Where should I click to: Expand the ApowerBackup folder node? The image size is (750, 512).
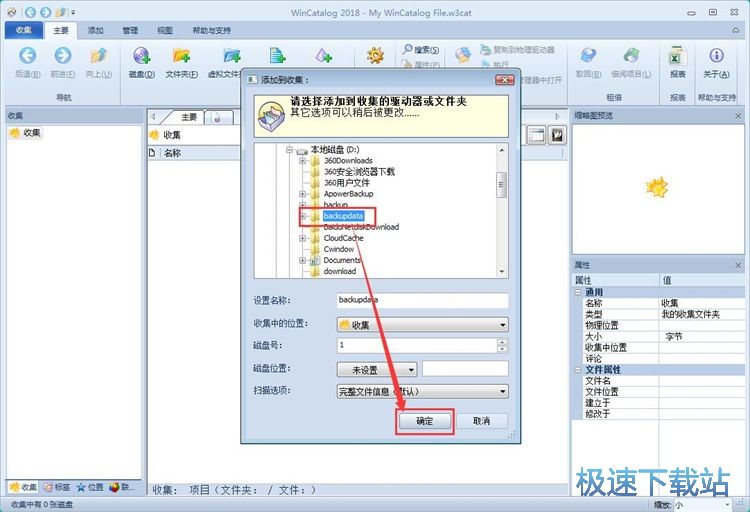coord(302,194)
